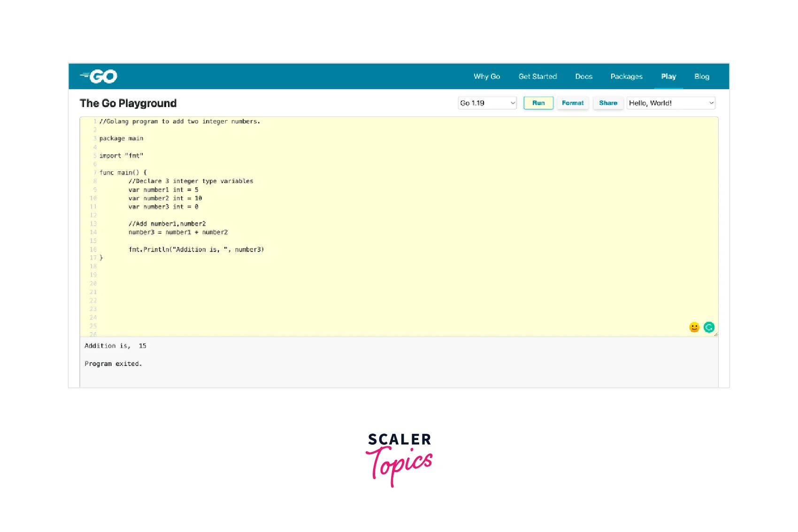Image resolution: width=798 pixels, height=532 pixels.
Task: Click The Go Playground heading
Action: [128, 103]
